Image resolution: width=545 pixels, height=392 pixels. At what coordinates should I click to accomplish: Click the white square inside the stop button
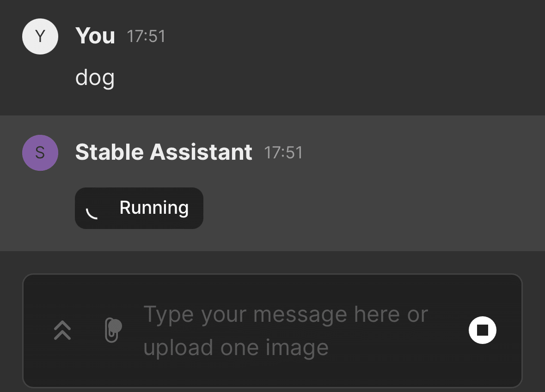coord(483,330)
